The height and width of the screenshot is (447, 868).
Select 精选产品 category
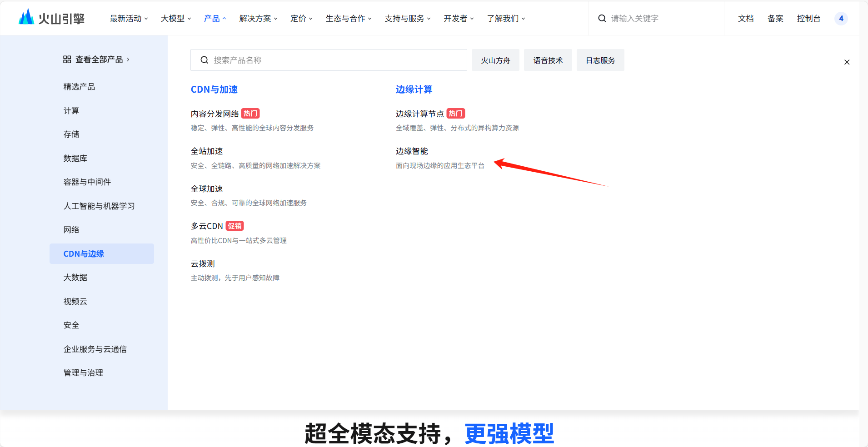[x=79, y=87]
